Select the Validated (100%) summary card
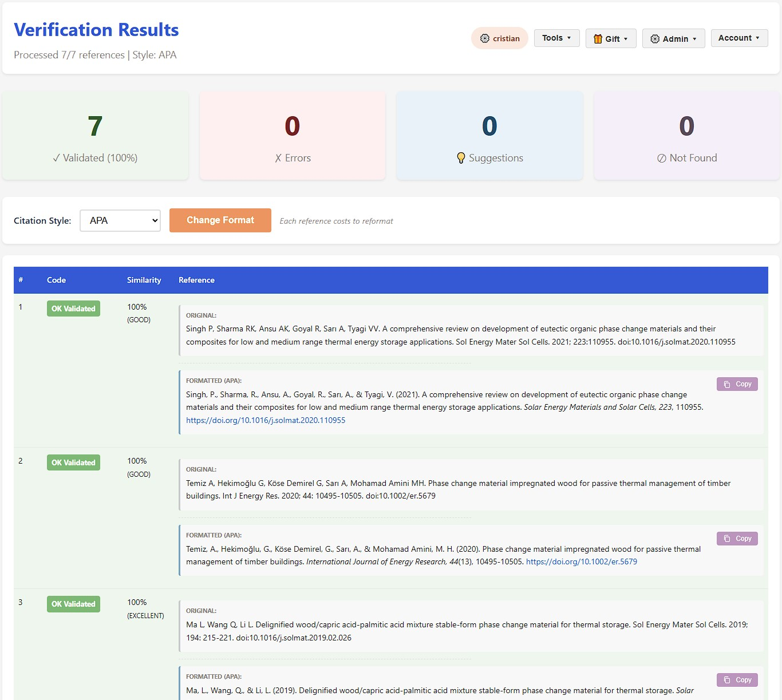Screen dimensions: 782x700 pyautogui.click(x=95, y=136)
